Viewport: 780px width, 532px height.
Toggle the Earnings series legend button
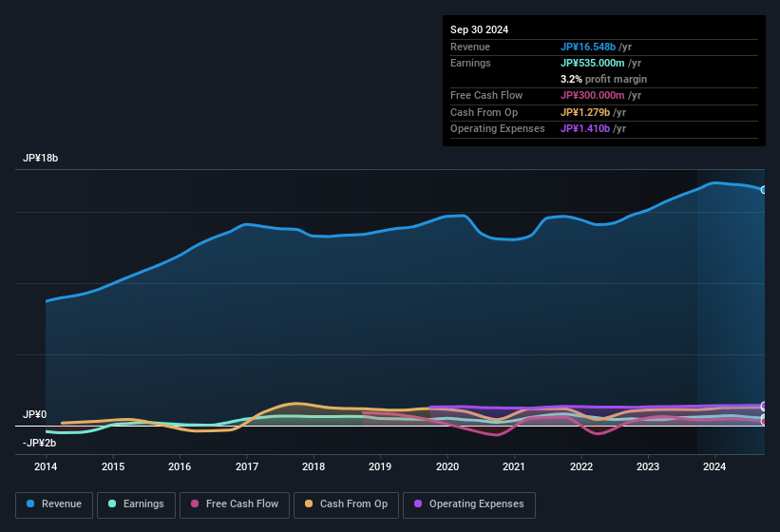coord(136,504)
